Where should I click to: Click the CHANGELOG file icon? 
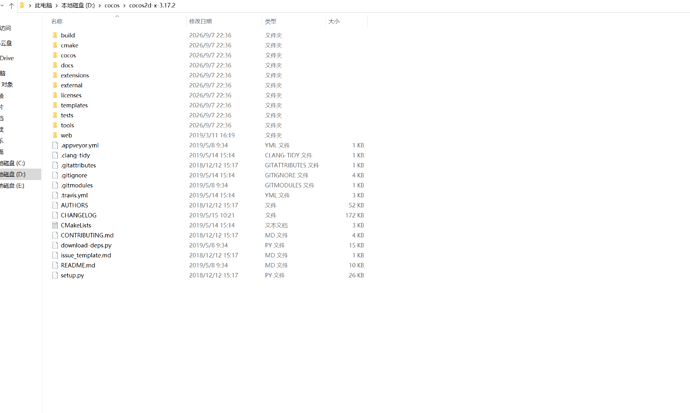pos(55,215)
